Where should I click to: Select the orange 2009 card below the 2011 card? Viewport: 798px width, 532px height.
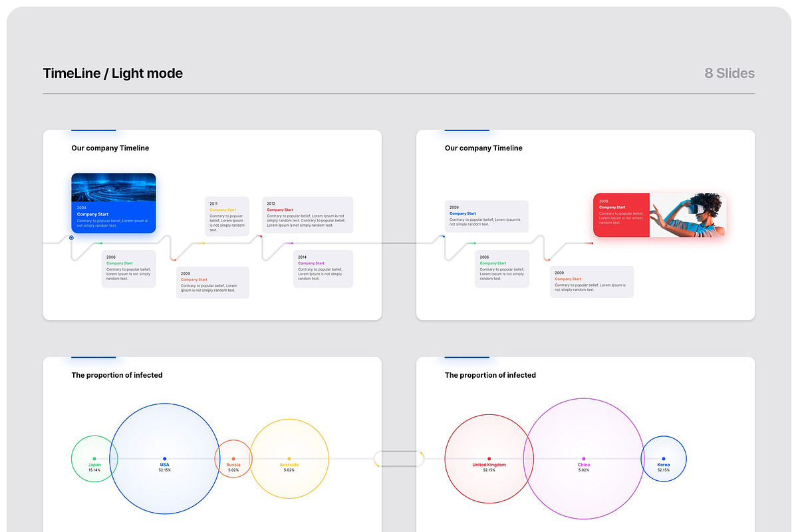coord(213,282)
